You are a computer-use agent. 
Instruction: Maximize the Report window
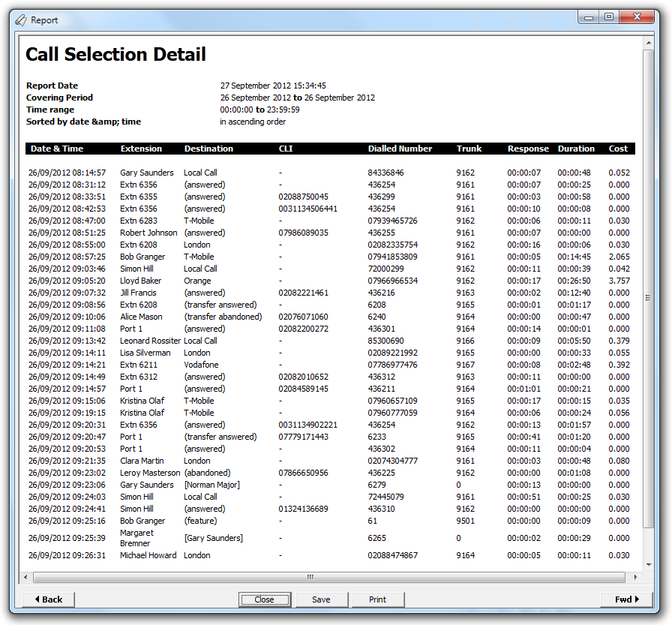pos(609,17)
